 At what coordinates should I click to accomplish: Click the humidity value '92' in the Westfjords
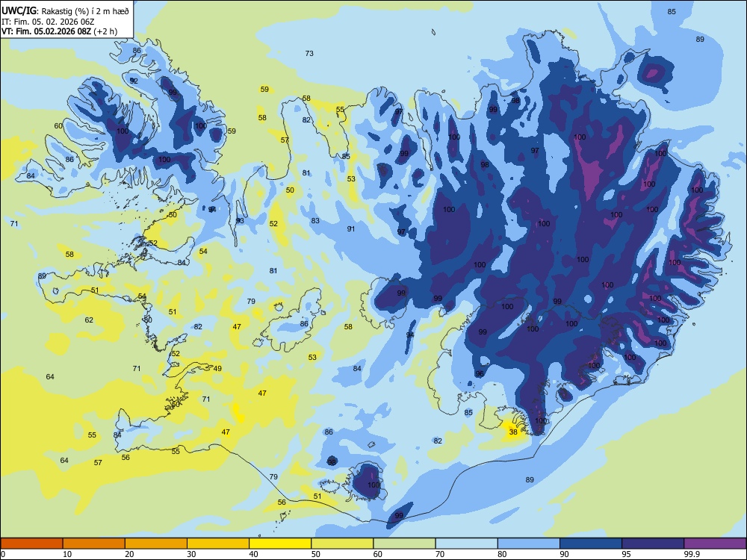[134, 81]
